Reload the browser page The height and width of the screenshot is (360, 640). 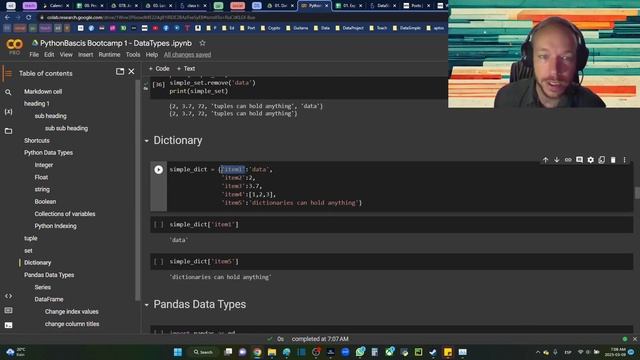[29, 18]
